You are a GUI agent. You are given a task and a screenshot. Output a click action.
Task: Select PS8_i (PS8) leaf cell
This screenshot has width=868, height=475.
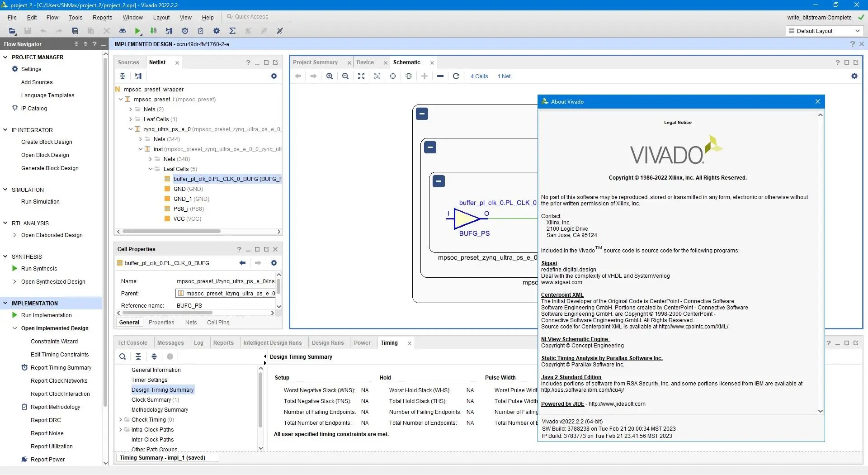[x=189, y=209]
